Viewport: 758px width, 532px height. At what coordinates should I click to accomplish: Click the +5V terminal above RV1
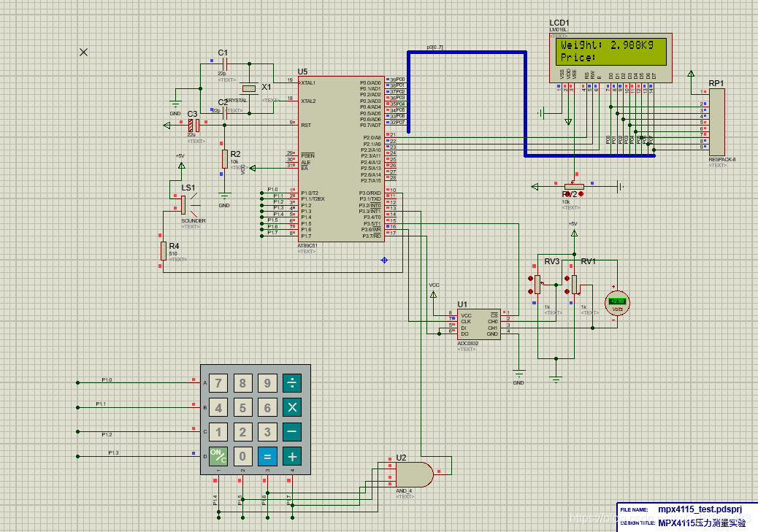coord(574,233)
